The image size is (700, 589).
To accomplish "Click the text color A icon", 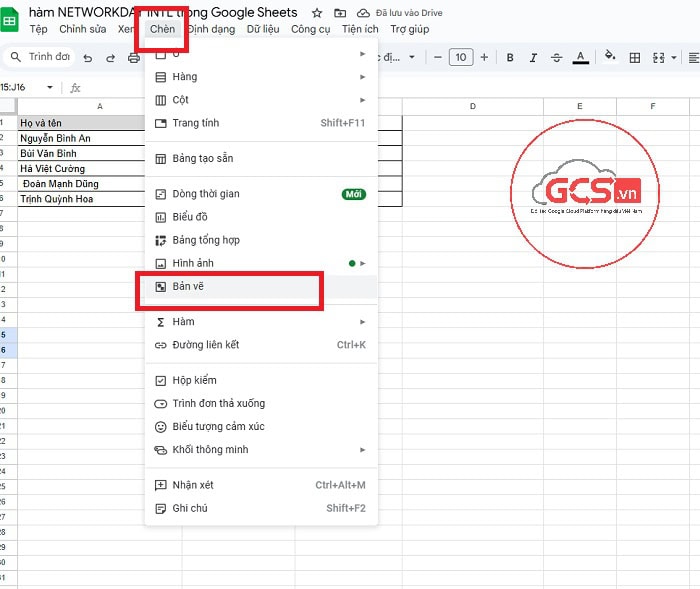I will coord(581,57).
